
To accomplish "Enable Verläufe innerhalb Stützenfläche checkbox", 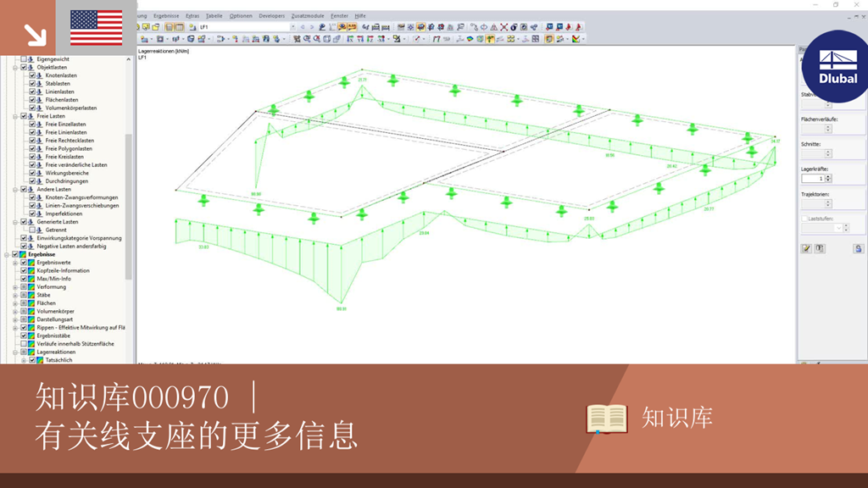I will tap(23, 344).
